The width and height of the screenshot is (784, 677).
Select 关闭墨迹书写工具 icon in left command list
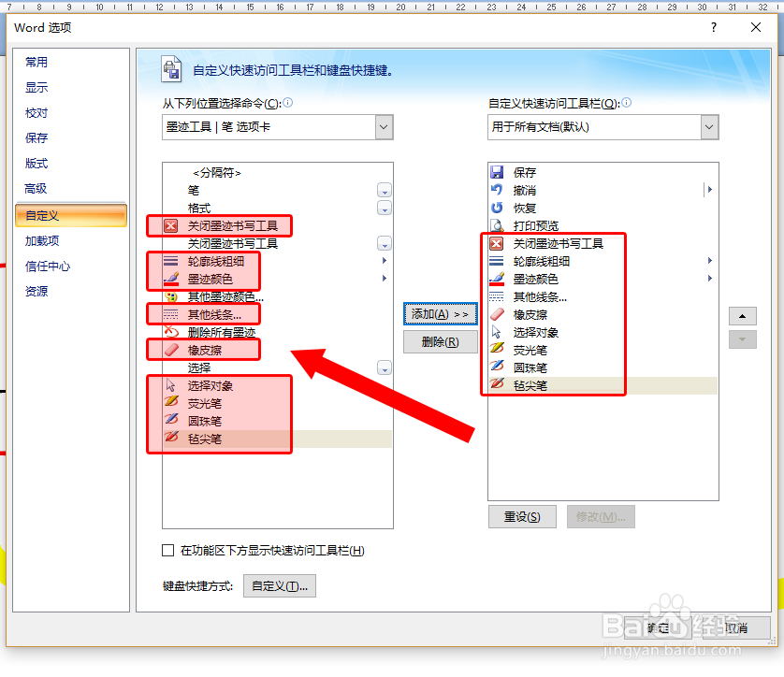click(170, 226)
